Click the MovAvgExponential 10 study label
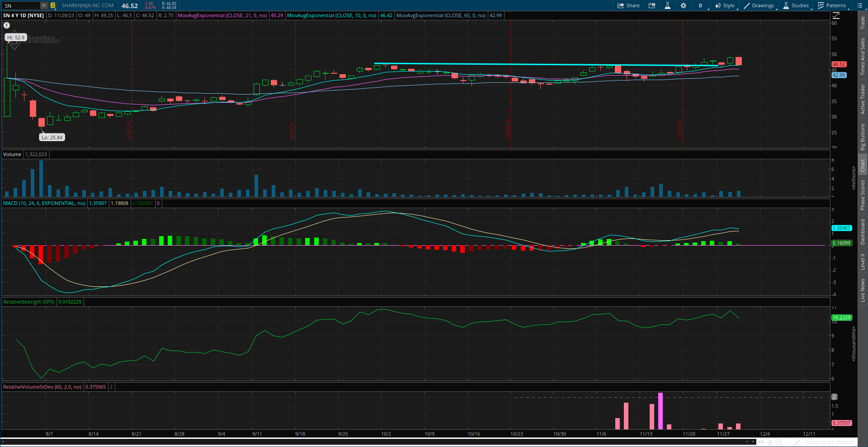This screenshot has height=447, width=868. [331, 15]
